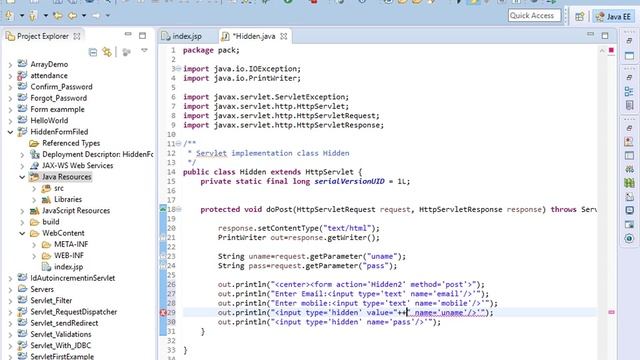The height and width of the screenshot is (360, 640).
Task: Click the Console view icon in right trim
Action: pyautogui.click(x=629, y=211)
